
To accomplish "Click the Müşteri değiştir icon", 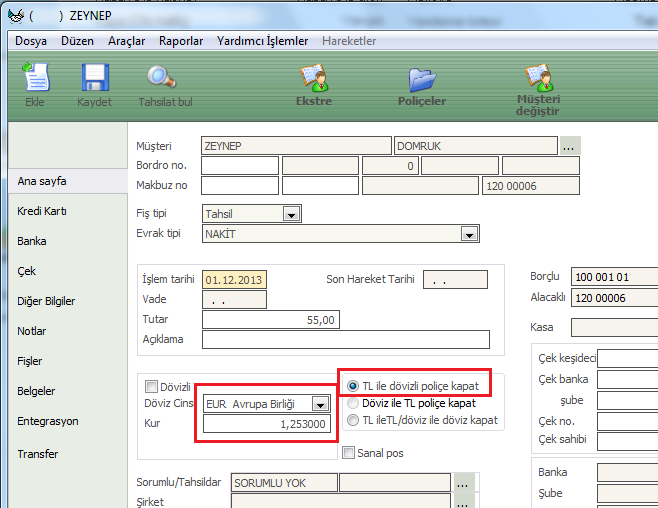I will click(538, 79).
